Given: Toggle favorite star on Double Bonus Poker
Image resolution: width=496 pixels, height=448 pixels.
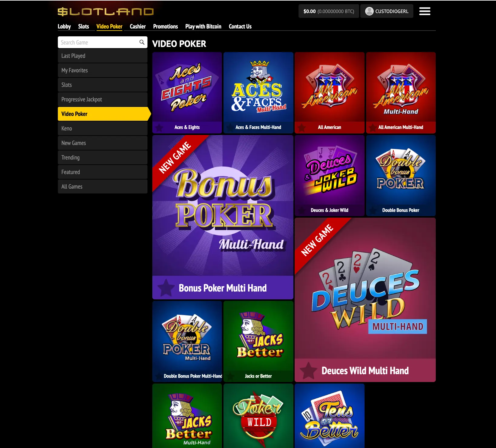Looking at the screenshot, I should point(373,210).
